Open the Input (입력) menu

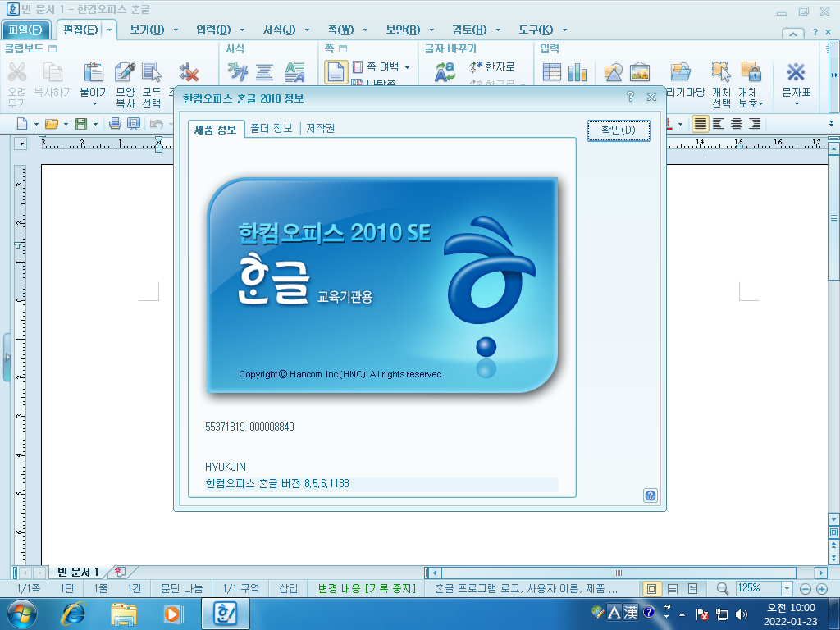213,30
